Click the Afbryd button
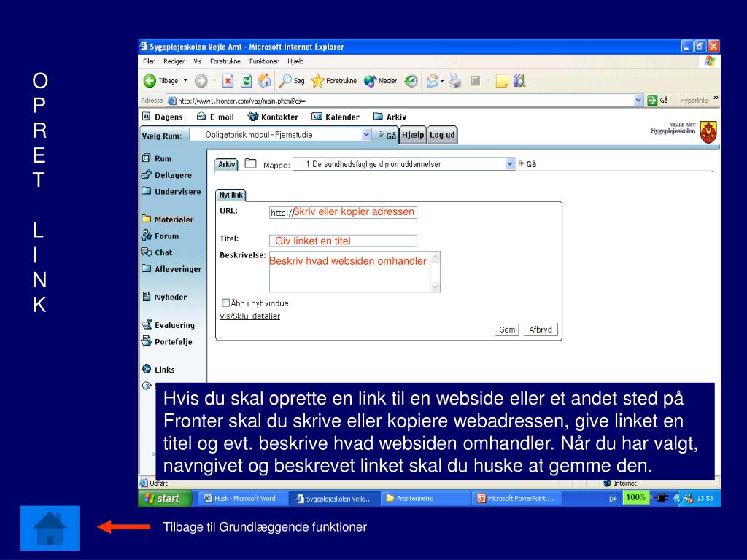Viewport: 747px width, 560px height. point(541,330)
